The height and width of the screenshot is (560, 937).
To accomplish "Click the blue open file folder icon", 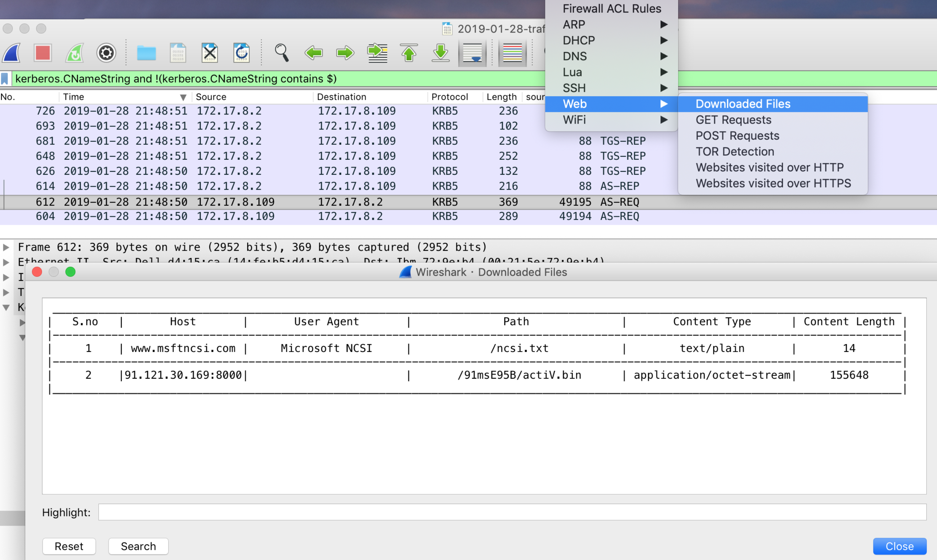I will point(146,53).
